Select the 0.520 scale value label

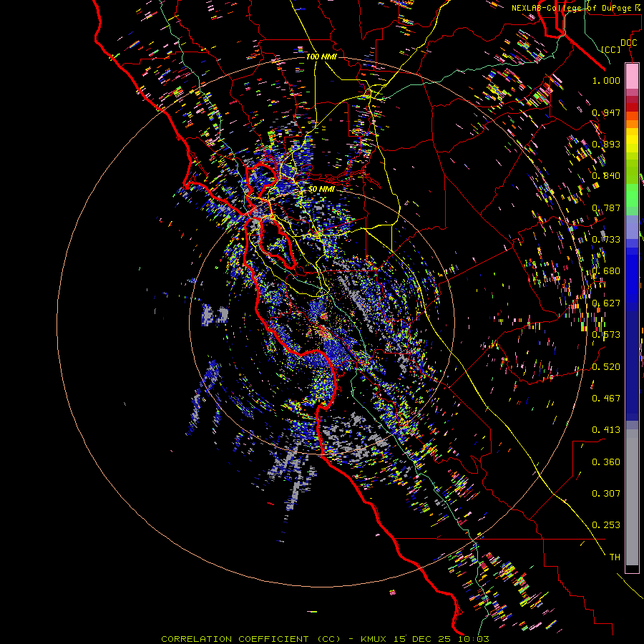click(x=606, y=367)
